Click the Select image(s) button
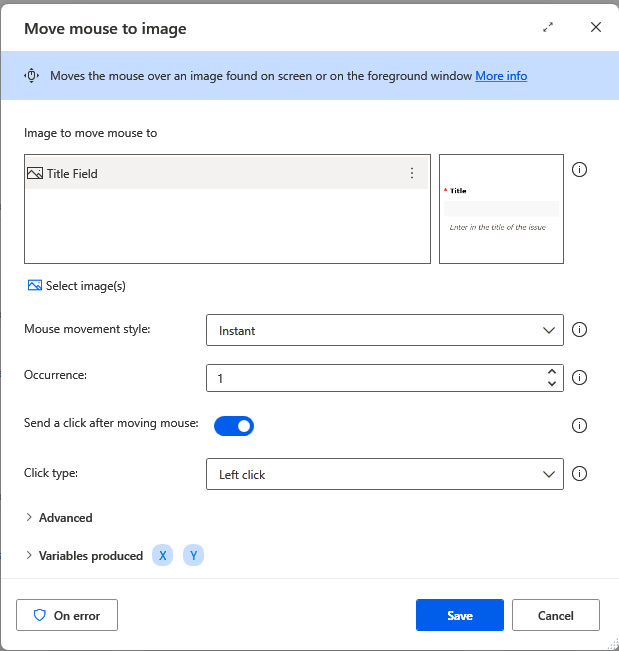The height and width of the screenshot is (651, 619). point(77,286)
